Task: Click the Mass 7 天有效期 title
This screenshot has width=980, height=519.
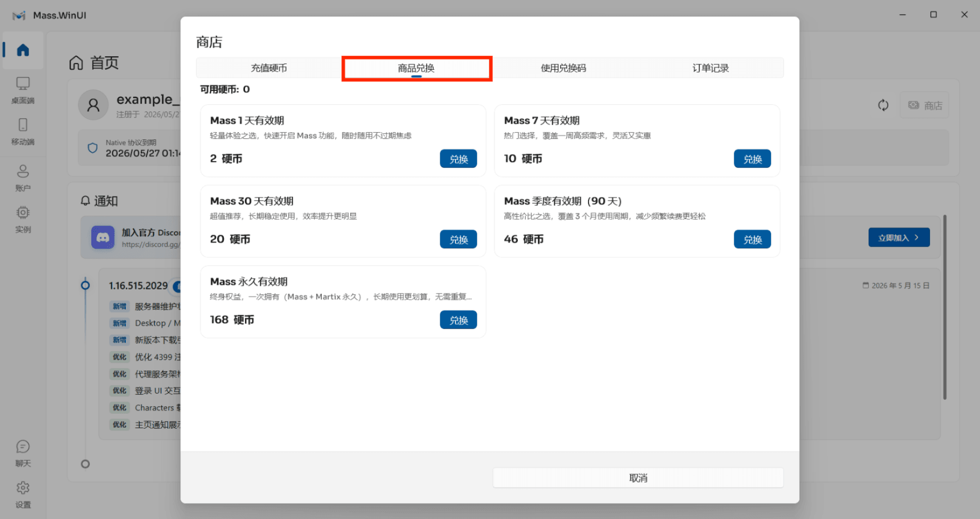Action: [542, 121]
